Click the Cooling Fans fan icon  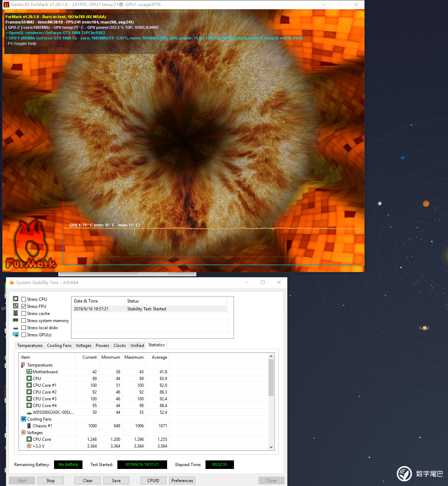tap(23, 419)
